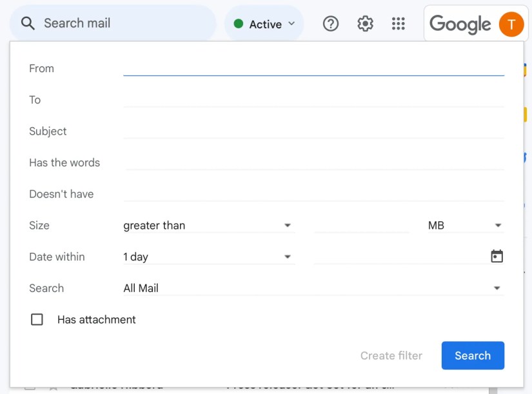Expand the Active status dropdown
The height and width of the screenshot is (394, 532).
pos(264,24)
